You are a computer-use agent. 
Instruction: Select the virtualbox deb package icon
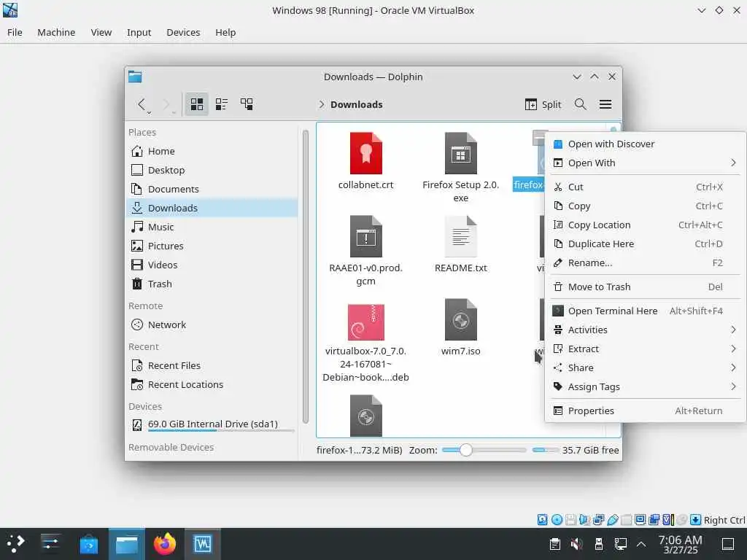coord(366,322)
